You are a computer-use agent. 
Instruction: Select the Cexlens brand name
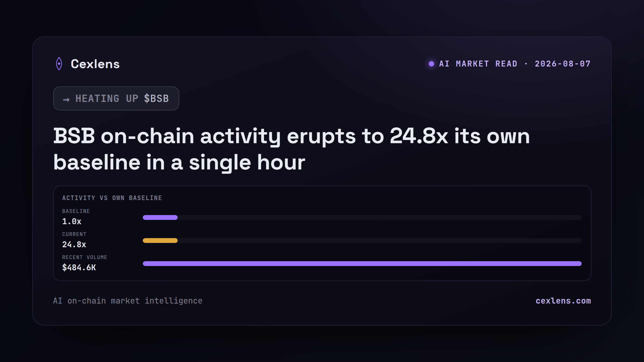pos(95,64)
